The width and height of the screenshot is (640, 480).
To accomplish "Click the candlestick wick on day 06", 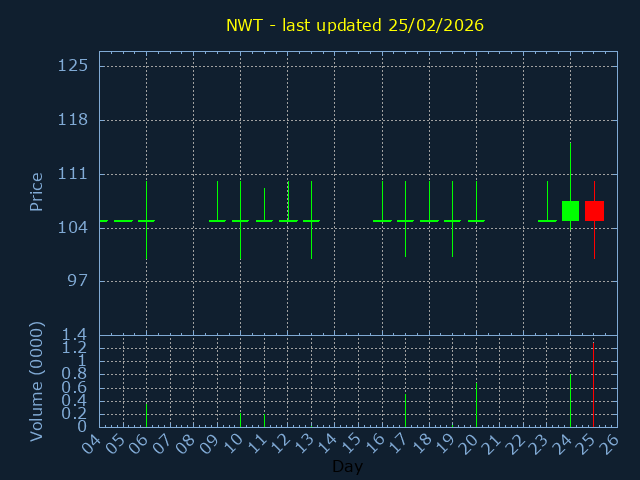I will pos(146,240).
